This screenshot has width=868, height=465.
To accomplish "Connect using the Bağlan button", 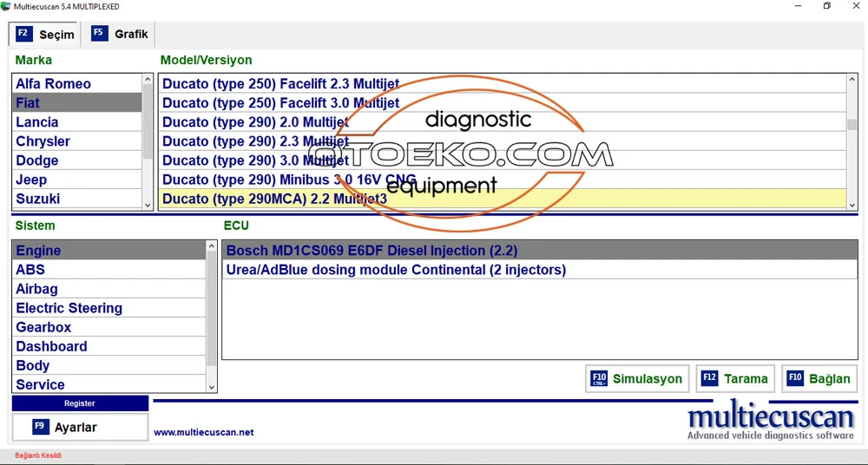I will 819,378.
